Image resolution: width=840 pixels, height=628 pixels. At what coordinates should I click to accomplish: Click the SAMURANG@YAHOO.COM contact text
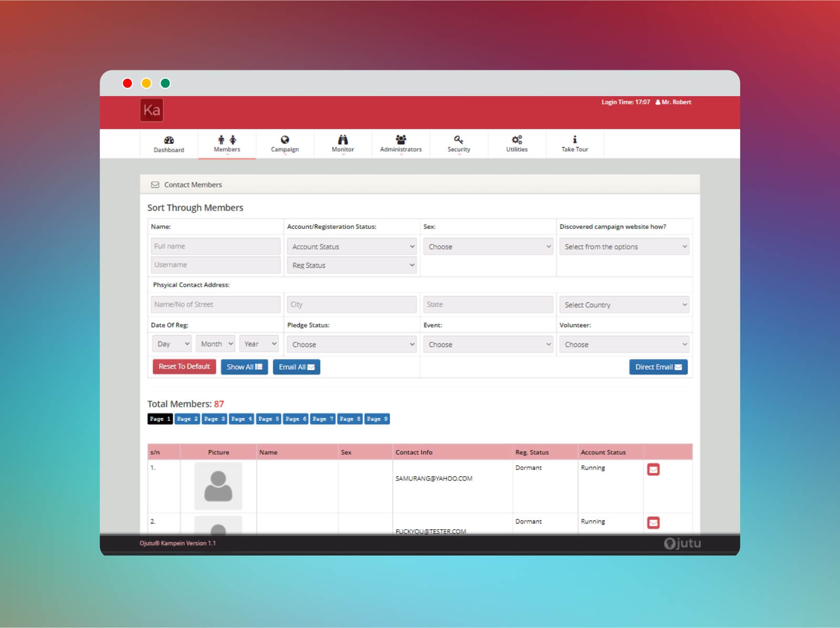(434, 478)
